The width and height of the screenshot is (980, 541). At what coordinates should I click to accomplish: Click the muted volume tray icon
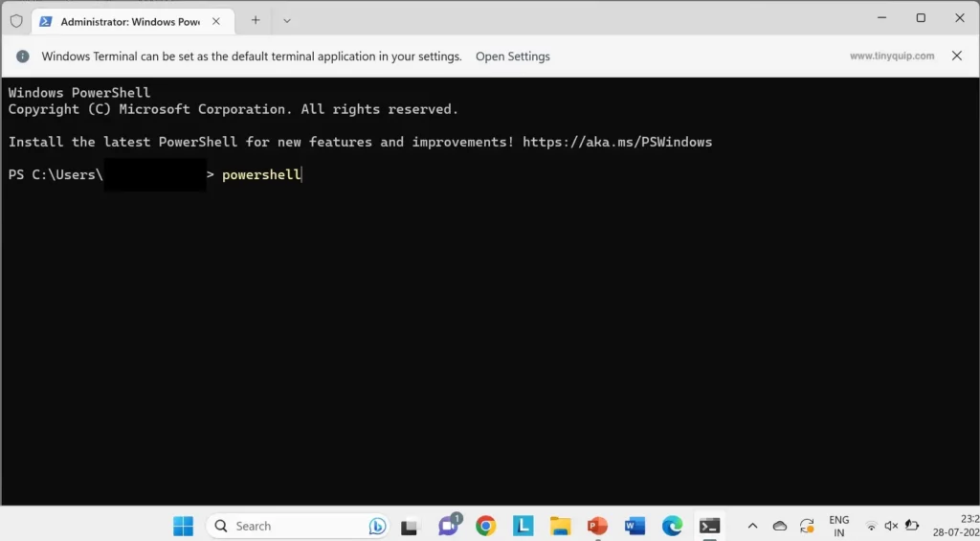(891, 526)
